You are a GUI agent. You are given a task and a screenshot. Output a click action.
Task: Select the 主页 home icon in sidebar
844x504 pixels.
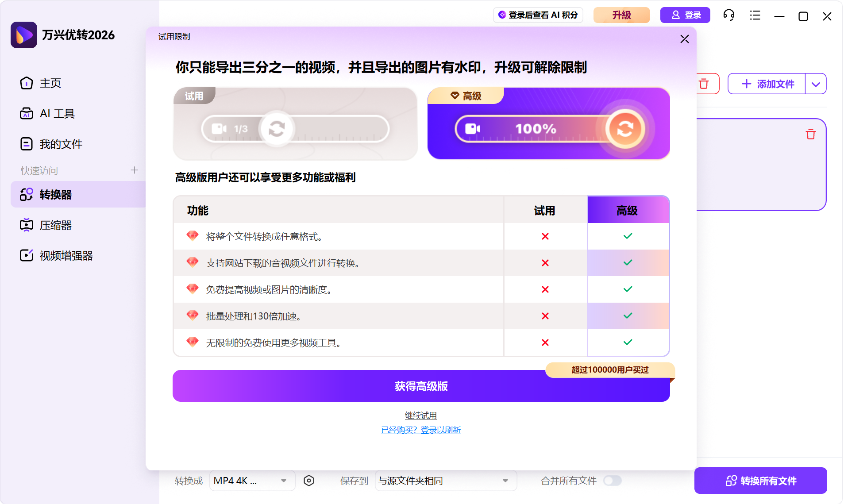coord(26,83)
